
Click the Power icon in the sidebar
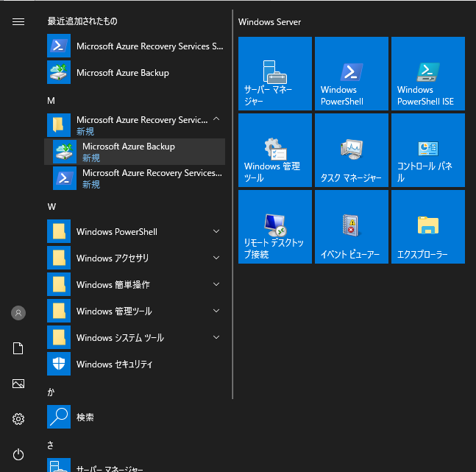tap(18, 454)
